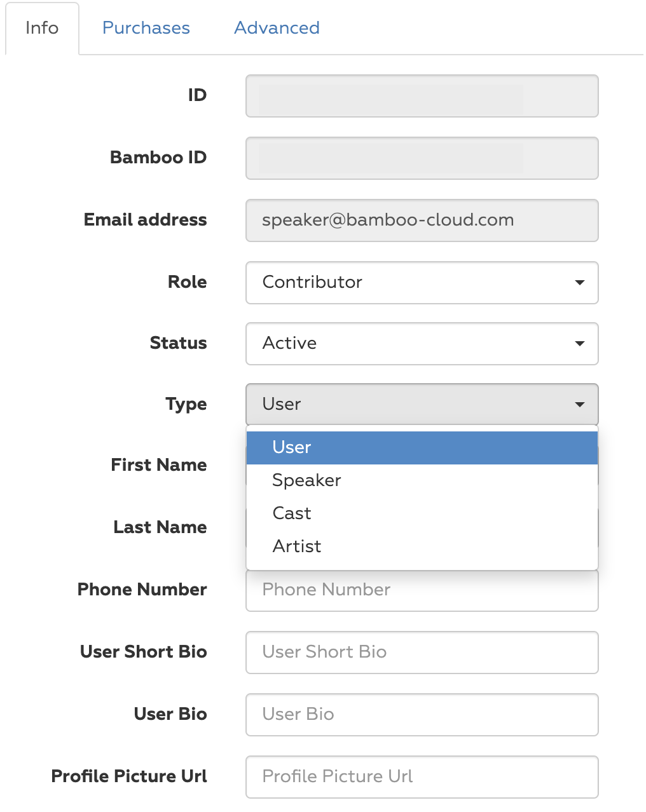Expand the Role dropdown arrow
646x812 pixels.
579,282
